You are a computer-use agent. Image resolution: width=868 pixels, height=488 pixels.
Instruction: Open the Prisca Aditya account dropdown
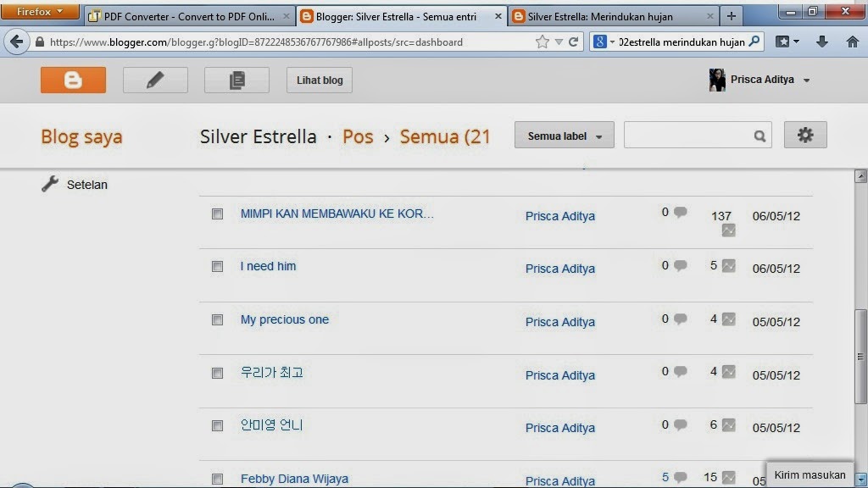pos(807,80)
